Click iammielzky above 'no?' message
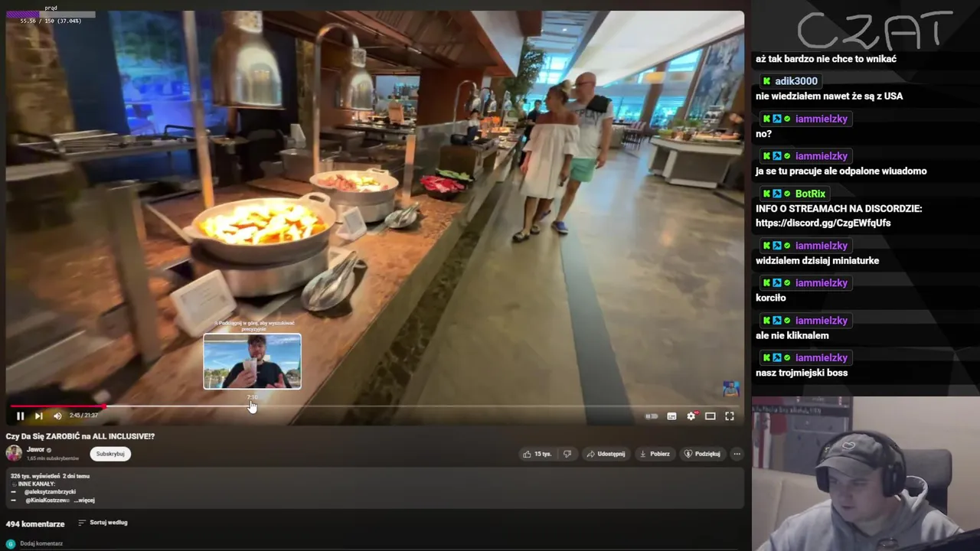The width and height of the screenshot is (980, 551). pyautogui.click(x=822, y=119)
